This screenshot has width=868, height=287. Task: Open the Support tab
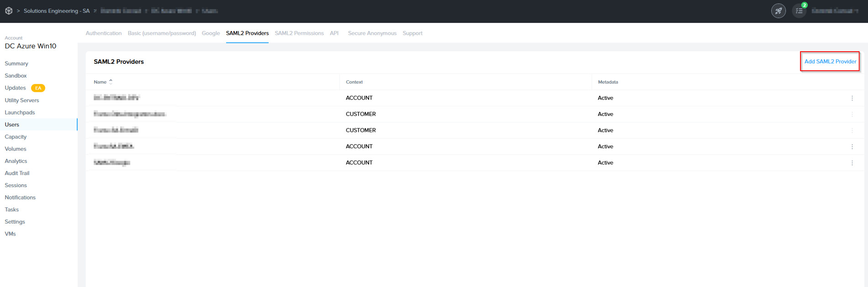412,33
